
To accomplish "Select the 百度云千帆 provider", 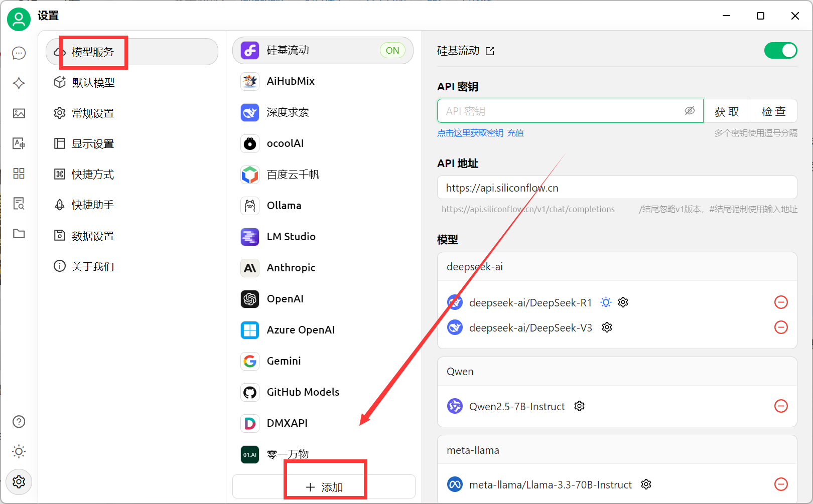I will [x=323, y=175].
